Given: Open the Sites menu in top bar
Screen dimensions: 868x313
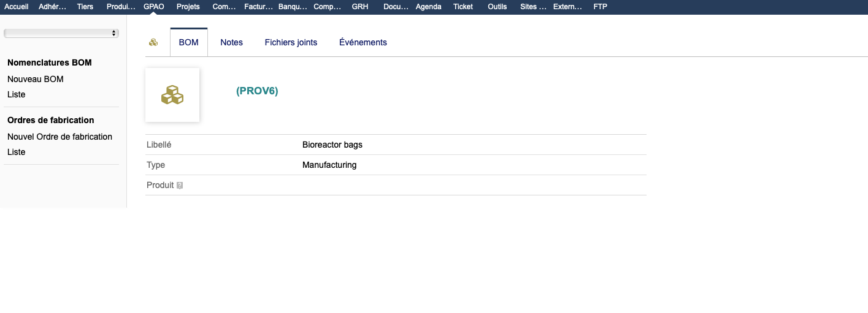Looking at the screenshot, I should click(x=533, y=6).
